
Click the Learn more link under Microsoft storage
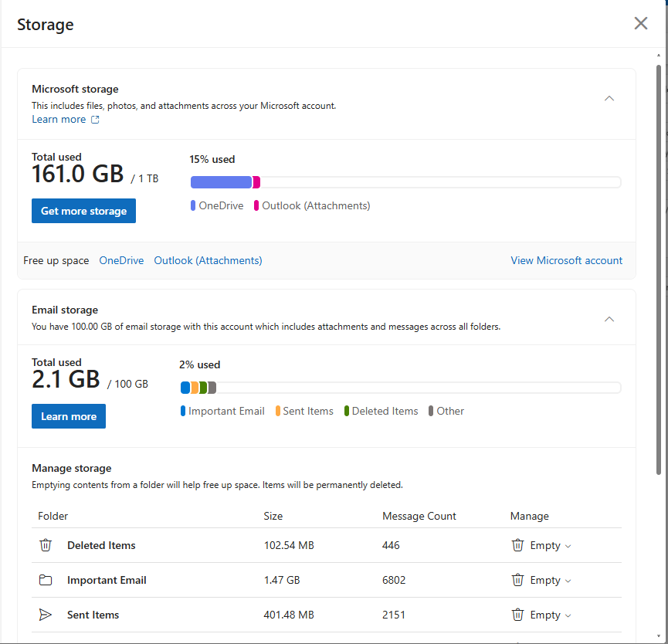(x=59, y=119)
